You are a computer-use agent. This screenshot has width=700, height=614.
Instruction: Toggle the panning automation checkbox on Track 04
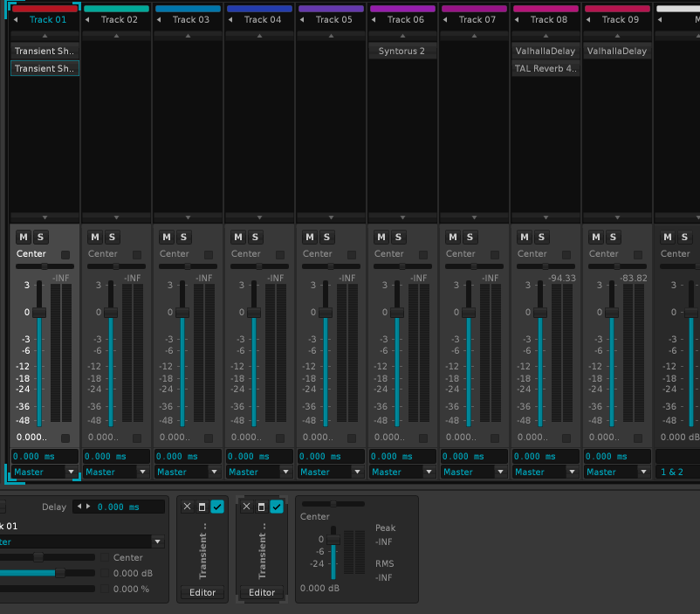pyautogui.click(x=280, y=254)
